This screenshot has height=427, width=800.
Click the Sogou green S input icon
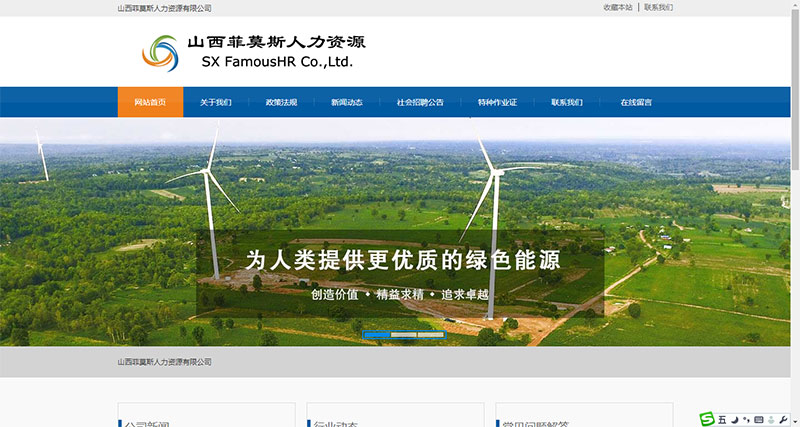point(707,418)
